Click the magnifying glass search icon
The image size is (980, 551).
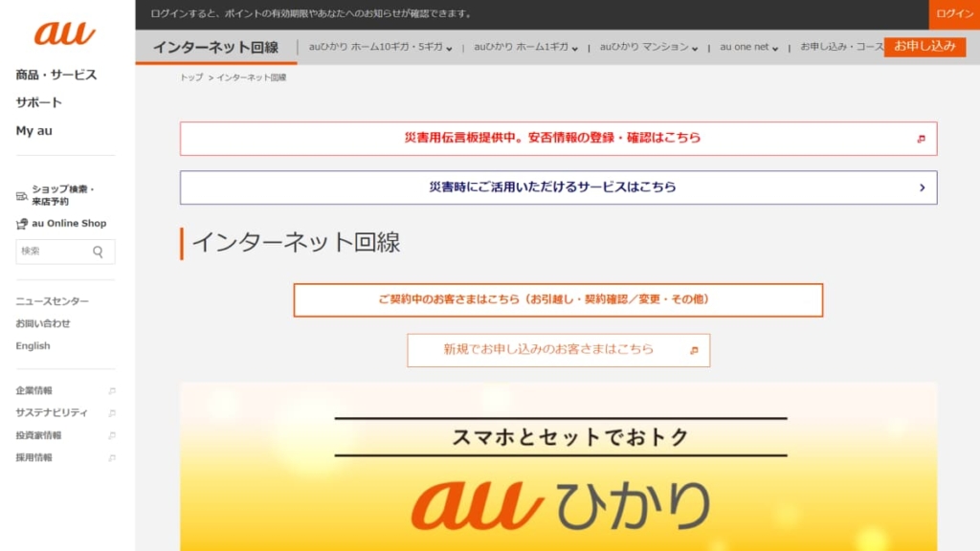97,251
